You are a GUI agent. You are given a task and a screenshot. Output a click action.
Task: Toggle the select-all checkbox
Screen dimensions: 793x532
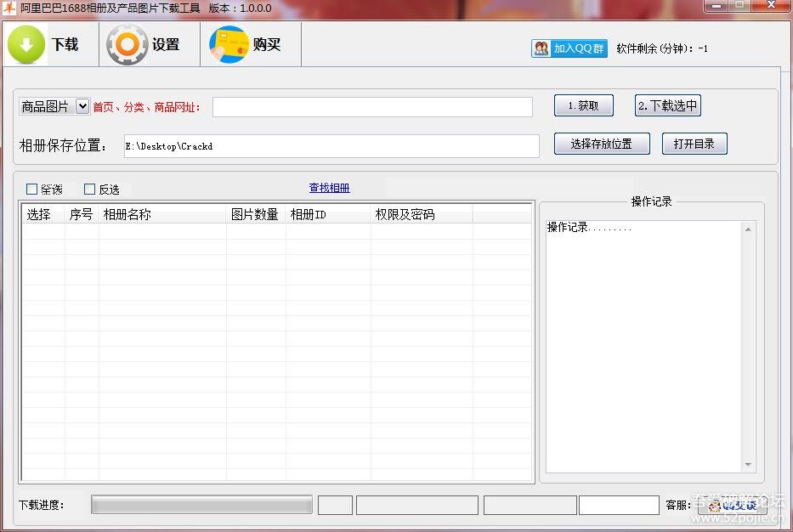31,190
